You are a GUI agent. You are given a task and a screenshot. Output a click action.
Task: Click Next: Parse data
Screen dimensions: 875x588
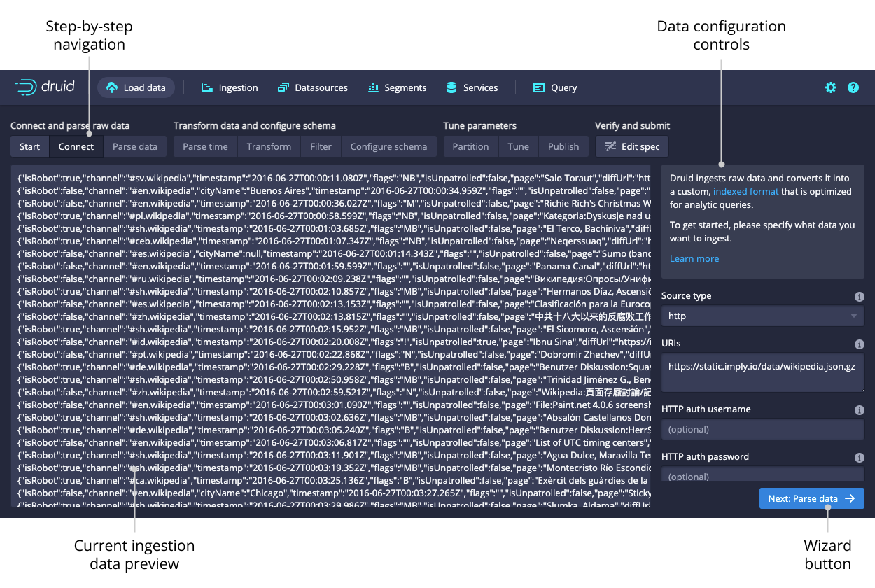(x=811, y=498)
